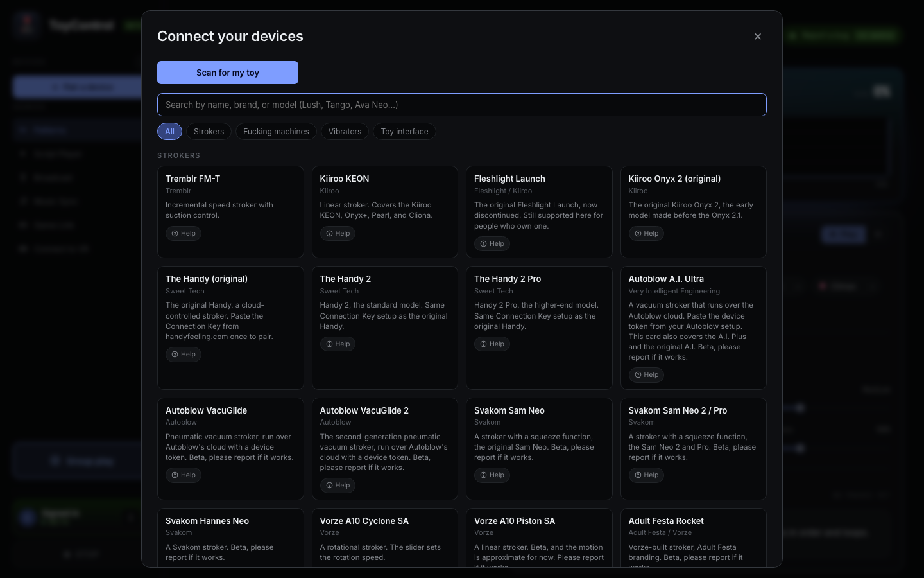
Task: Open Help for Autoblow VacuGlide 2
Action: (338, 486)
